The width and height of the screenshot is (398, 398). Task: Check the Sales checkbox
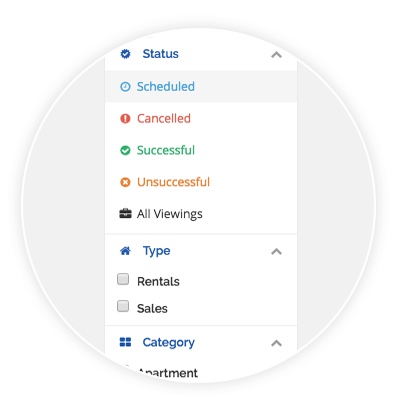click(x=123, y=306)
